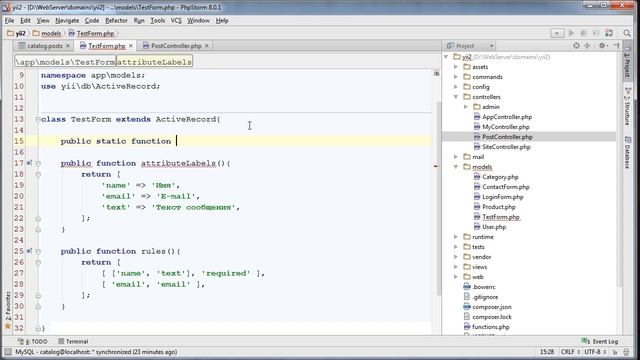Screen dimensions: 640x360
Task: Click the yii2 breadcrumb
Action: click(16, 33)
